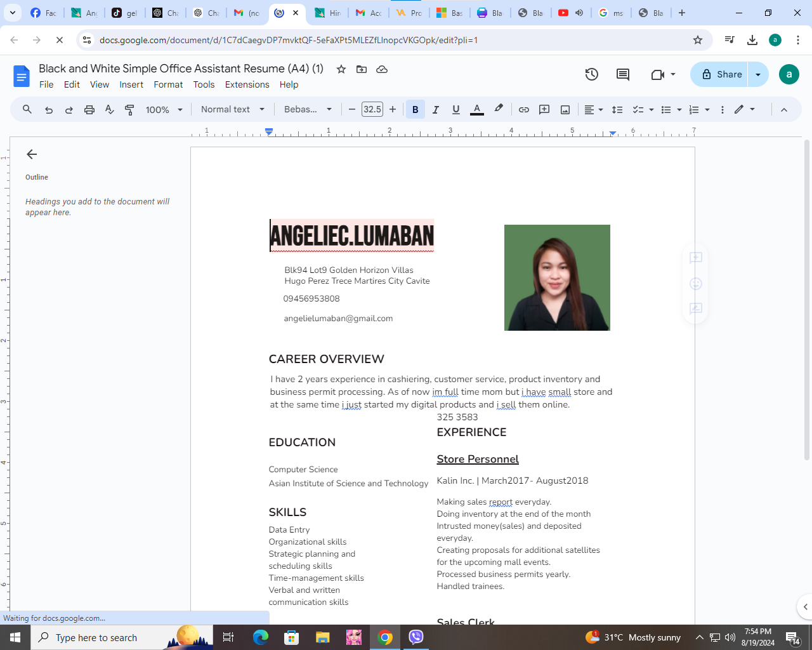Move the document to a folder
Viewport: 812px width, 650px height.
pos(362,69)
